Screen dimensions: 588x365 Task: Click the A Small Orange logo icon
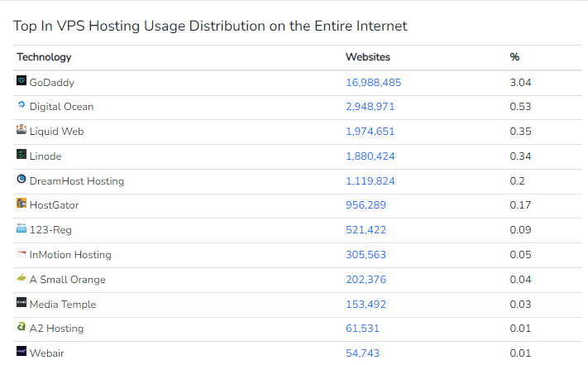pyautogui.click(x=22, y=277)
